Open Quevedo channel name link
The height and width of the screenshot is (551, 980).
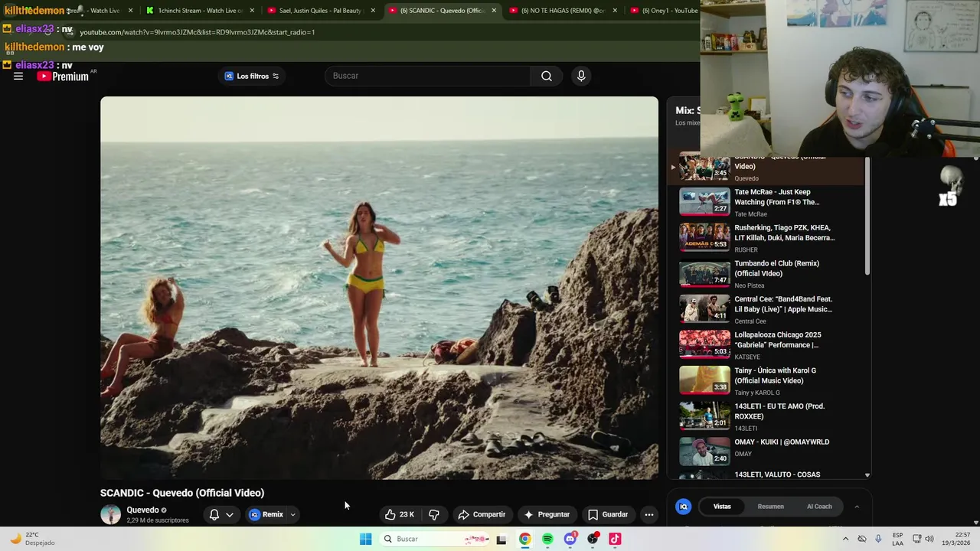coord(142,510)
